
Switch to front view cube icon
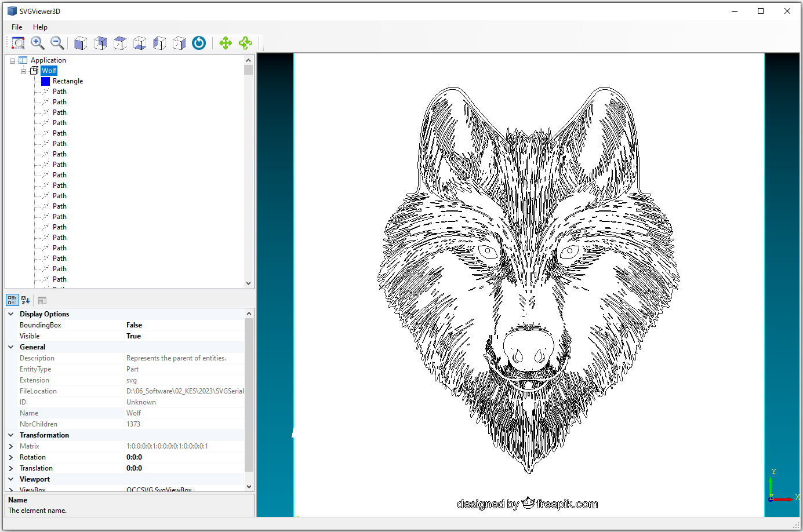point(81,43)
